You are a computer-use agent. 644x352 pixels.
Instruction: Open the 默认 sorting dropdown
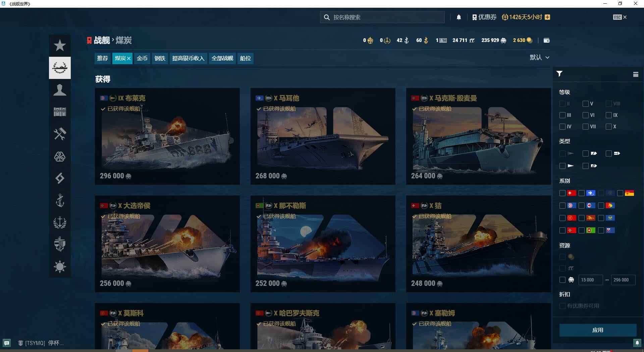tap(539, 57)
